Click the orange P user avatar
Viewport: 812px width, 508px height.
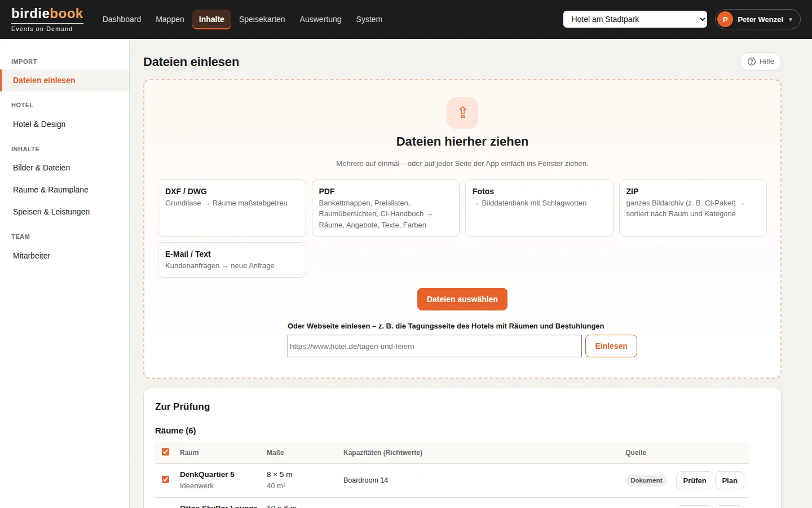coord(725,19)
